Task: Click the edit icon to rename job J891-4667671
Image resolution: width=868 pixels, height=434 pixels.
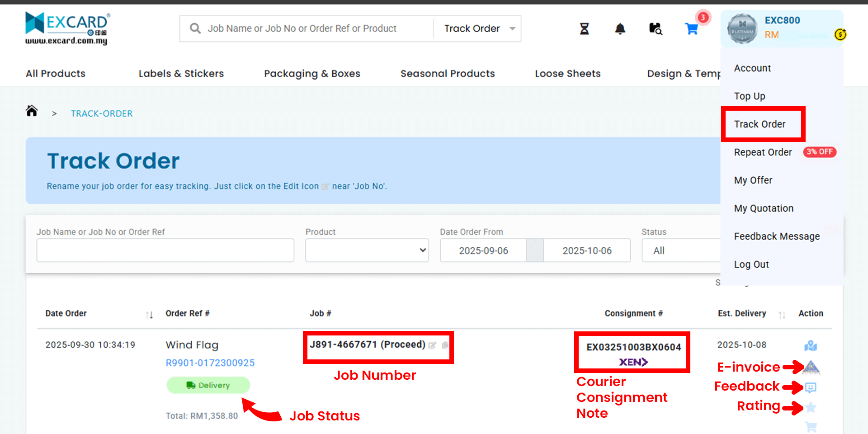Action: click(x=433, y=344)
